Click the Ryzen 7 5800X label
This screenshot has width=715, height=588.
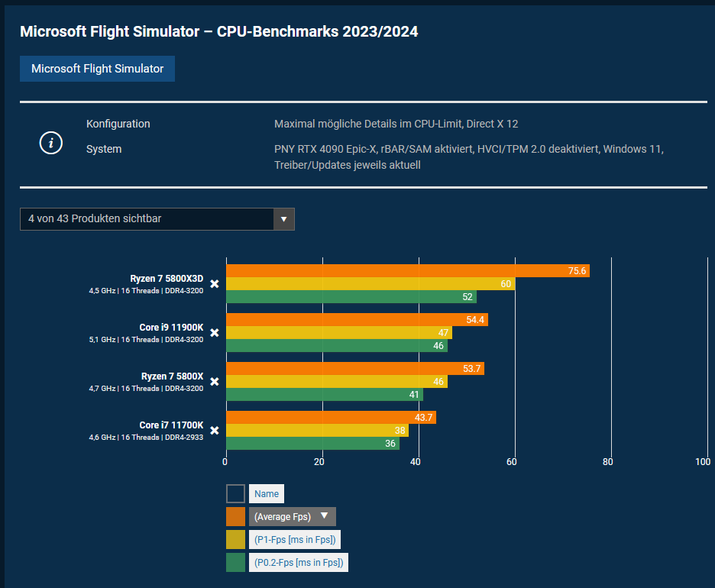pos(173,376)
